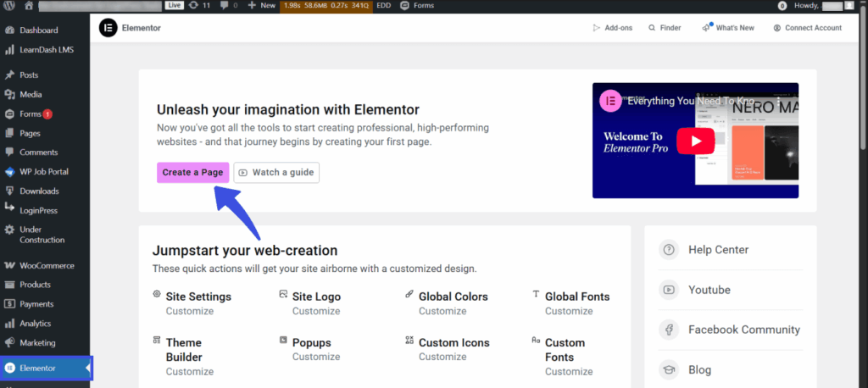Click Customize under Site Logo

[316, 311]
